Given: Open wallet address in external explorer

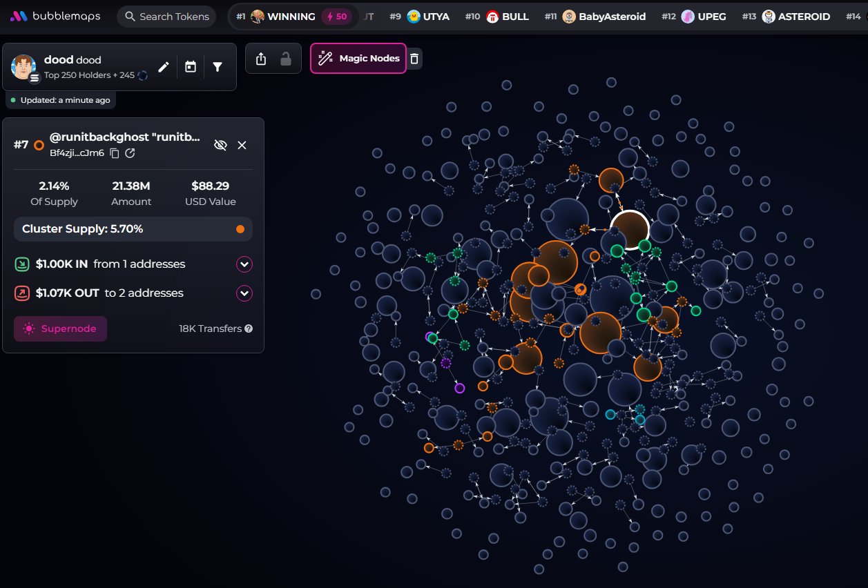Looking at the screenshot, I should coord(130,153).
